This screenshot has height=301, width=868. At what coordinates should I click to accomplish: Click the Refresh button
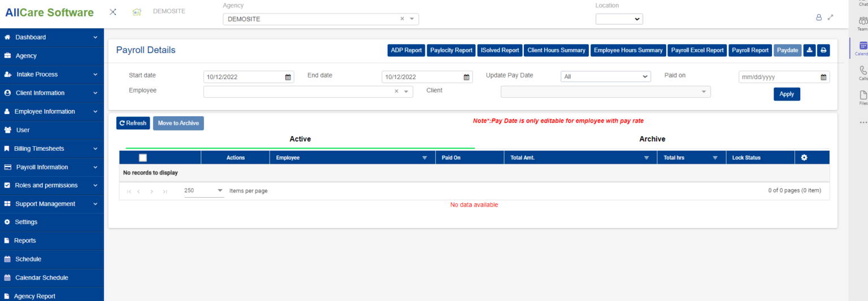point(133,123)
